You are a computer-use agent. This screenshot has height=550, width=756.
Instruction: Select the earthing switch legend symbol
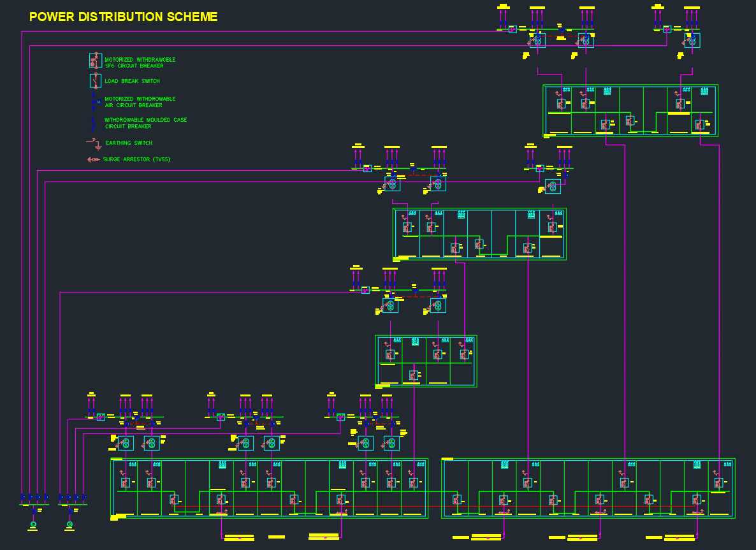click(x=94, y=143)
